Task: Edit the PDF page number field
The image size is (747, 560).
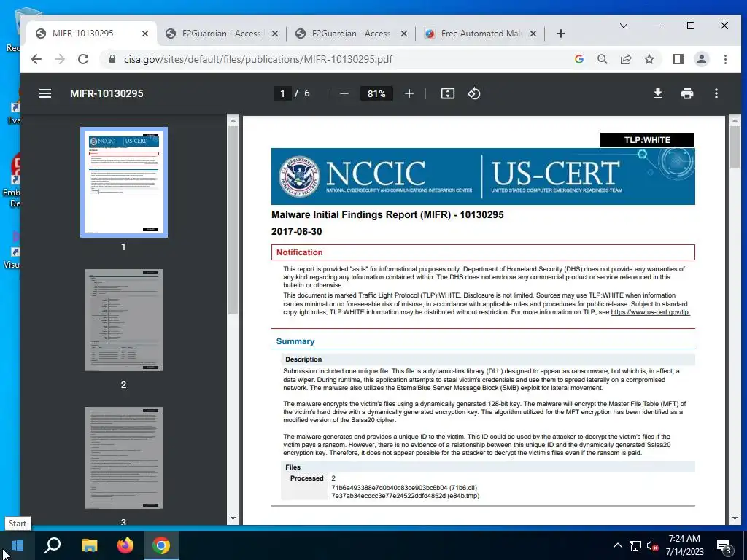Action: click(282, 93)
